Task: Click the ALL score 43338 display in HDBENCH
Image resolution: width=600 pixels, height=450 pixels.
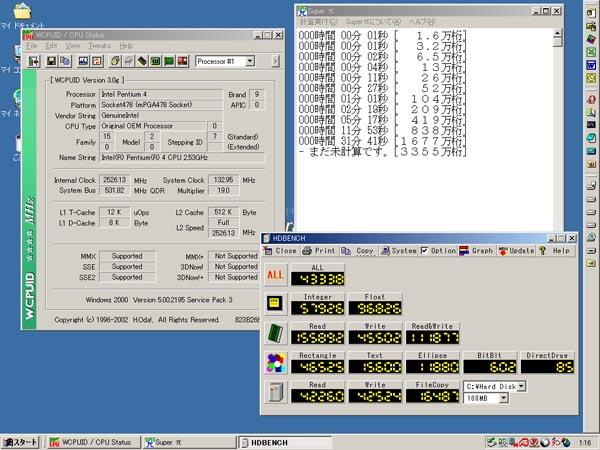Action: pyautogui.click(x=318, y=279)
